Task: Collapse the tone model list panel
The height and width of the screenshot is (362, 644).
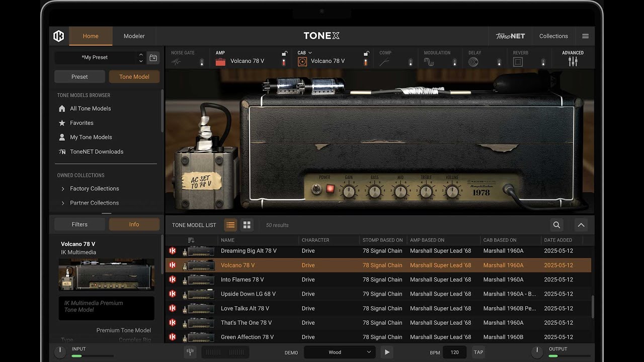Action: 581,225
